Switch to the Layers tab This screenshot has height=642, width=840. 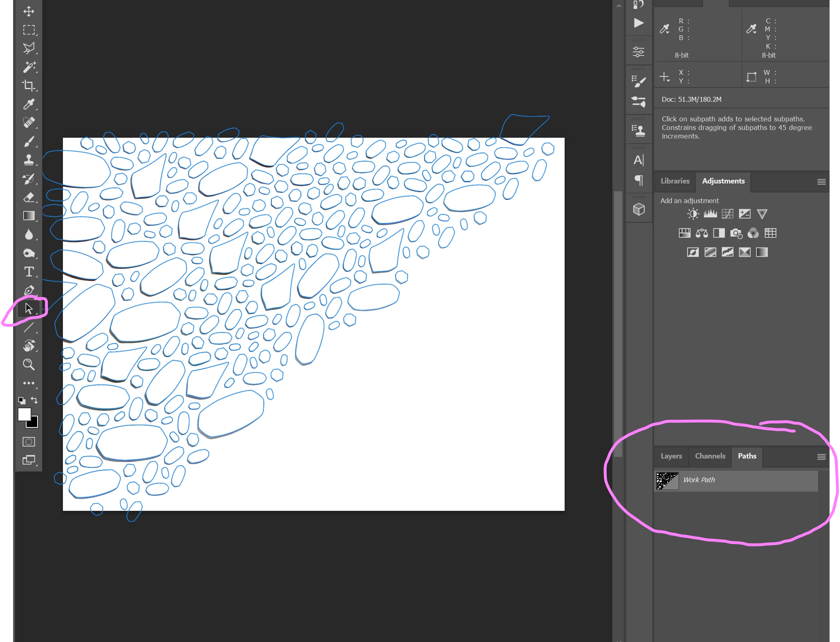point(671,456)
